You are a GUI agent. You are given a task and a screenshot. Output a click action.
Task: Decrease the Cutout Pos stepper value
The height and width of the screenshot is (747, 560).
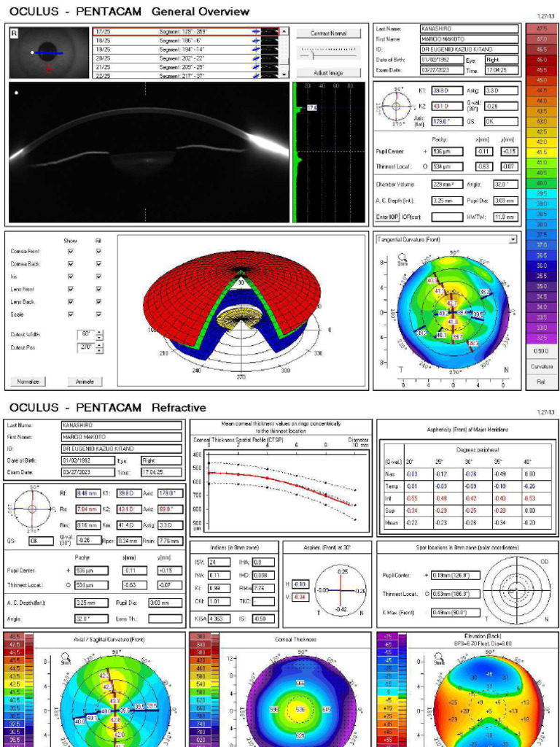[99, 350]
